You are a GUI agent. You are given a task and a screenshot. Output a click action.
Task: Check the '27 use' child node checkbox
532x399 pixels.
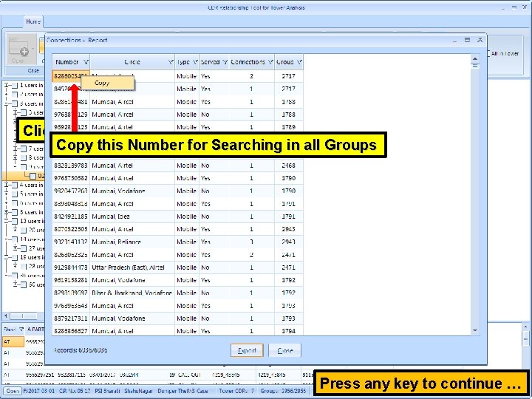(x=24, y=248)
